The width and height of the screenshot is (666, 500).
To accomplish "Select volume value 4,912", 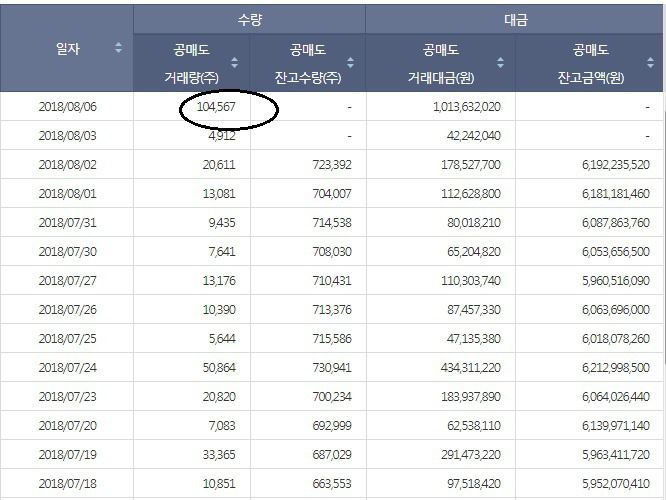I will 222,136.
